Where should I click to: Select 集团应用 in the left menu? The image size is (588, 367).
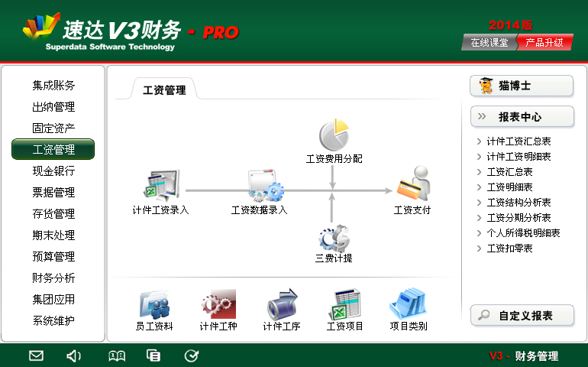(x=53, y=300)
